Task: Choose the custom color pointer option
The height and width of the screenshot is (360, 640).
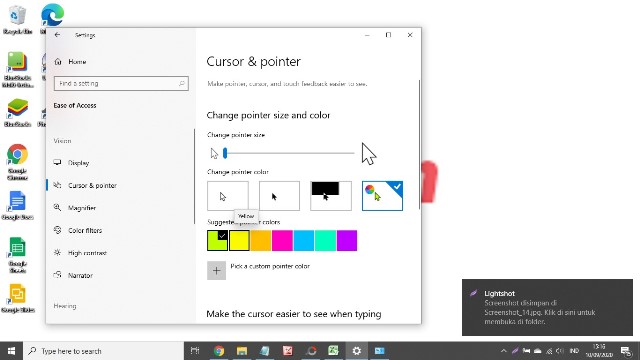Action: click(382, 196)
